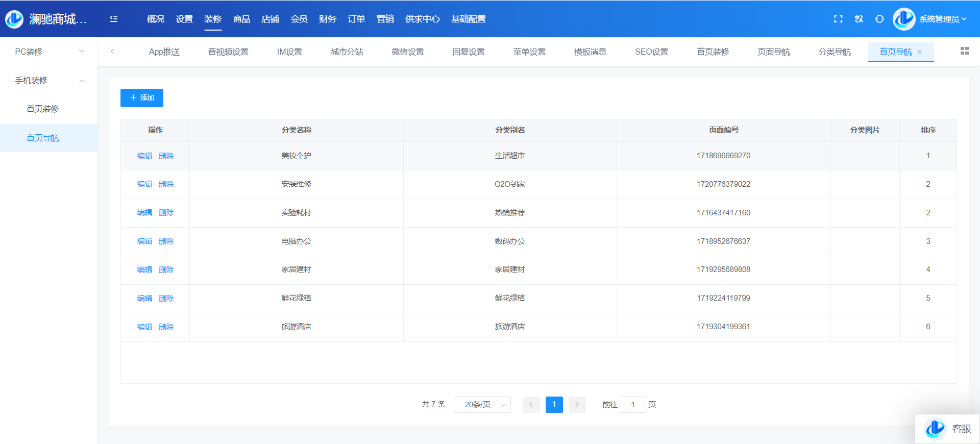Switch to the SEO设置 tab
Screen dimensions: 980x444
click(x=651, y=52)
